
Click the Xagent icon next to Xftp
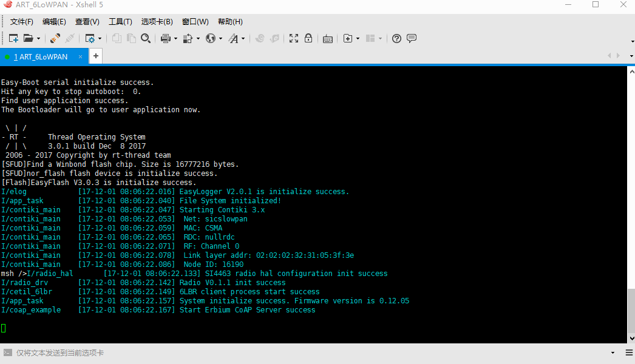click(274, 38)
